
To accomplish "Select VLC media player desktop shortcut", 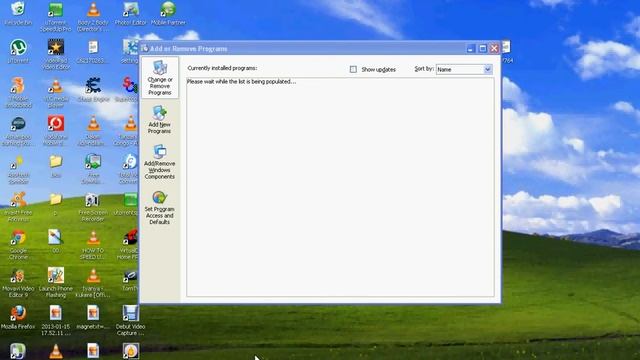I will (56, 93).
